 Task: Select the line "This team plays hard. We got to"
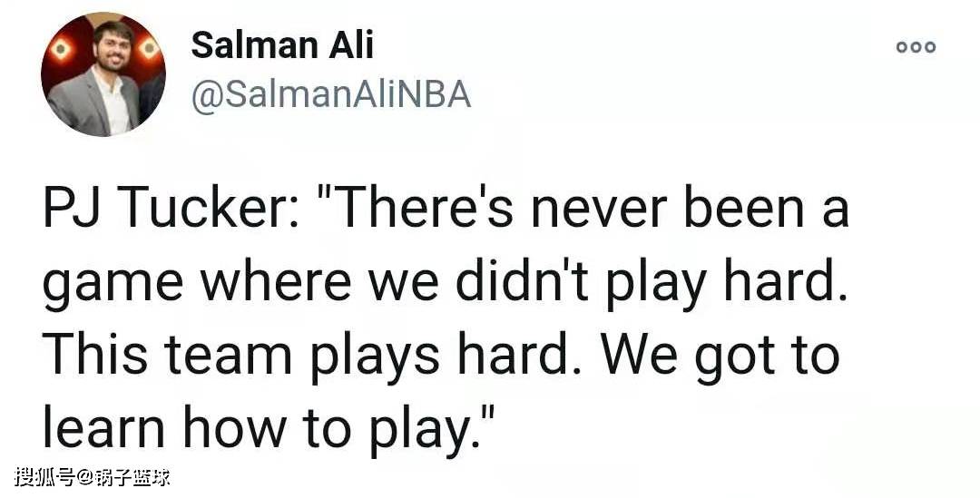pos(441,356)
